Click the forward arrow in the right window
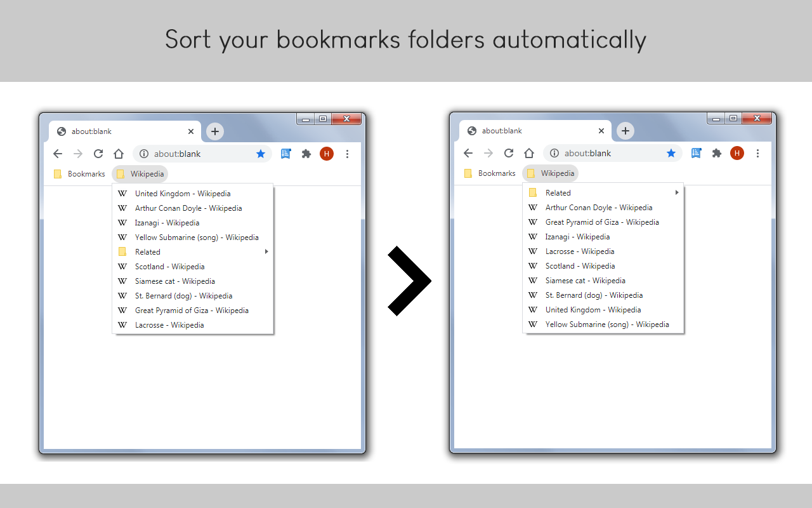The width and height of the screenshot is (812, 508). [488, 153]
